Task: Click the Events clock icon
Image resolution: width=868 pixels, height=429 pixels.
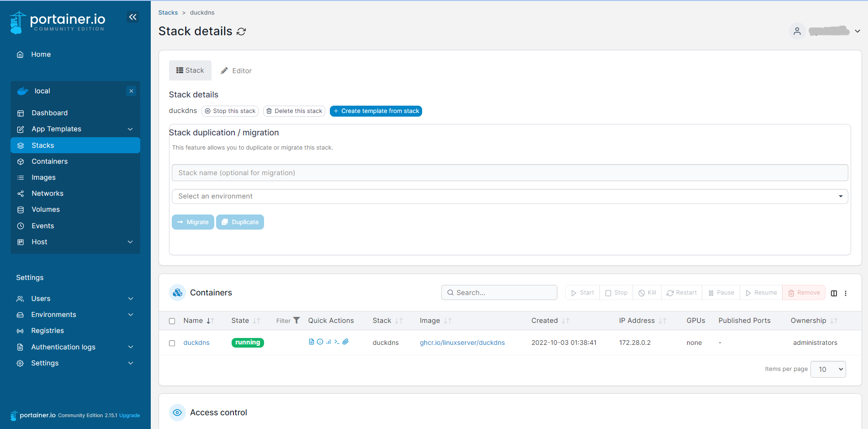Action: (21, 226)
